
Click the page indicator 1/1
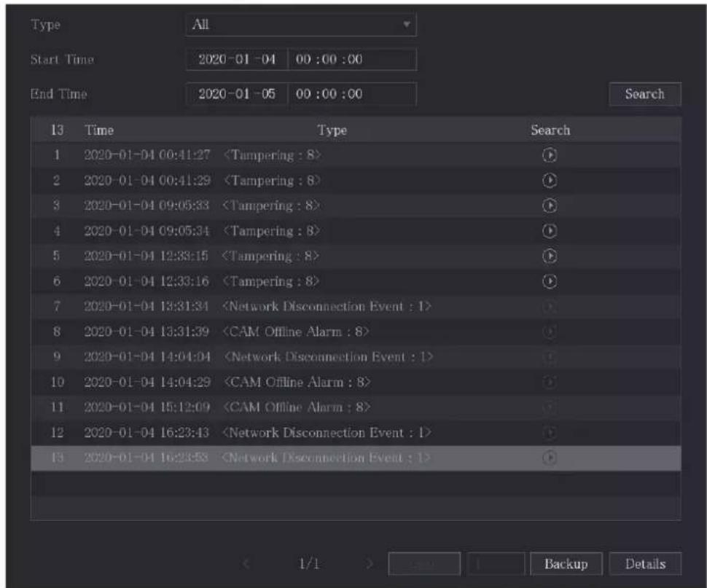click(309, 564)
